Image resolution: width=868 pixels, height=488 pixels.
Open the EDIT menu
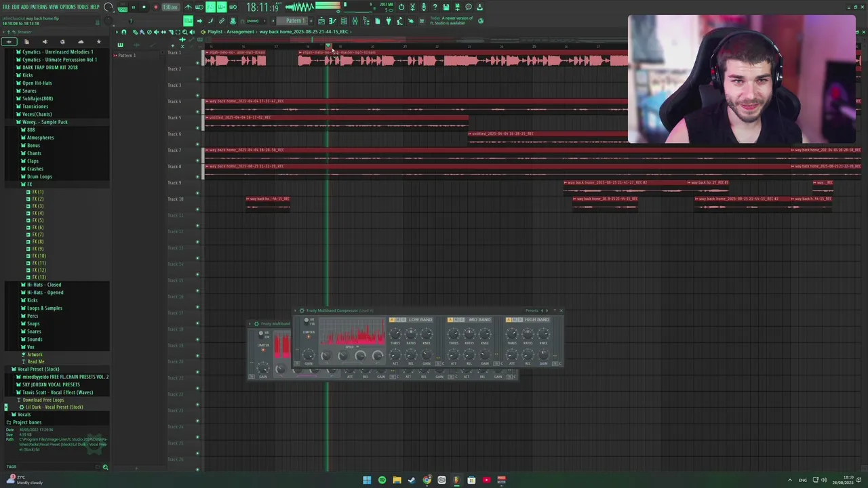coord(16,7)
